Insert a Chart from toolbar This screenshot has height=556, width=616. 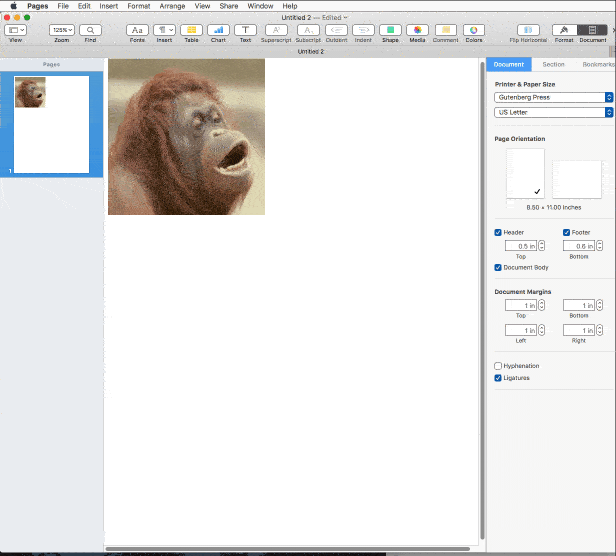pyautogui.click(x=218, y=30)
